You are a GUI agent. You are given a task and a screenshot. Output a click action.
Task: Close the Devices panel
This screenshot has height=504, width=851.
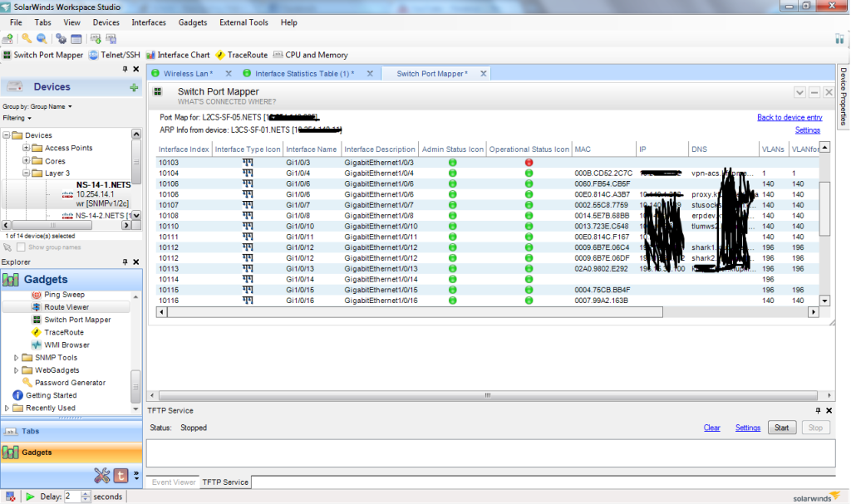[136, 69]
